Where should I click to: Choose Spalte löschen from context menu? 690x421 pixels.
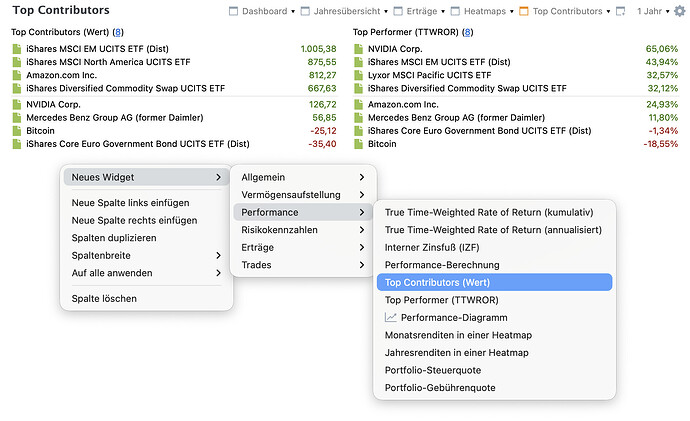coord(104,298)
